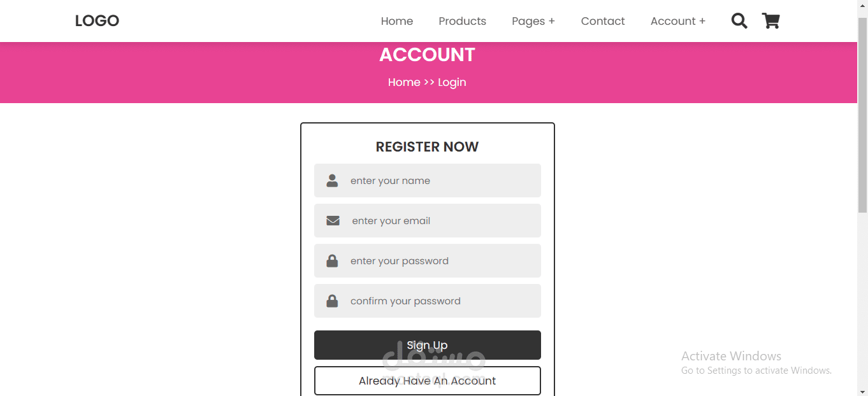The image size is (868, 396).
Task: Click the envelope icon in email field
Action: pos(333,221)
